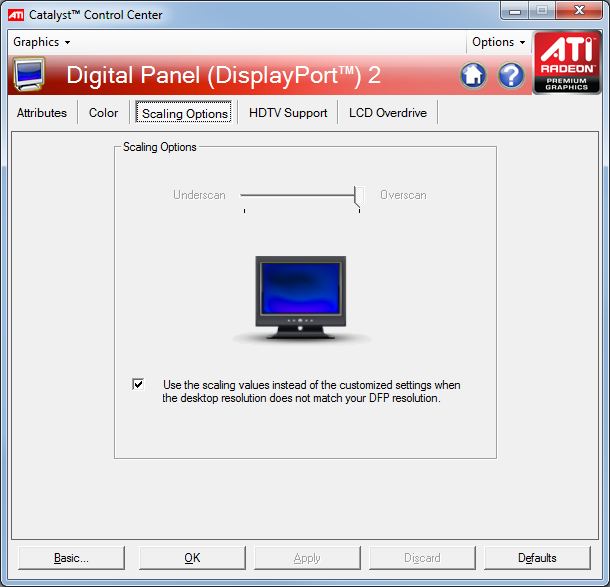The height and width of the screenshot is (587, 610).
Task: Switch to the Attributes tab
Action: (42, 113)
